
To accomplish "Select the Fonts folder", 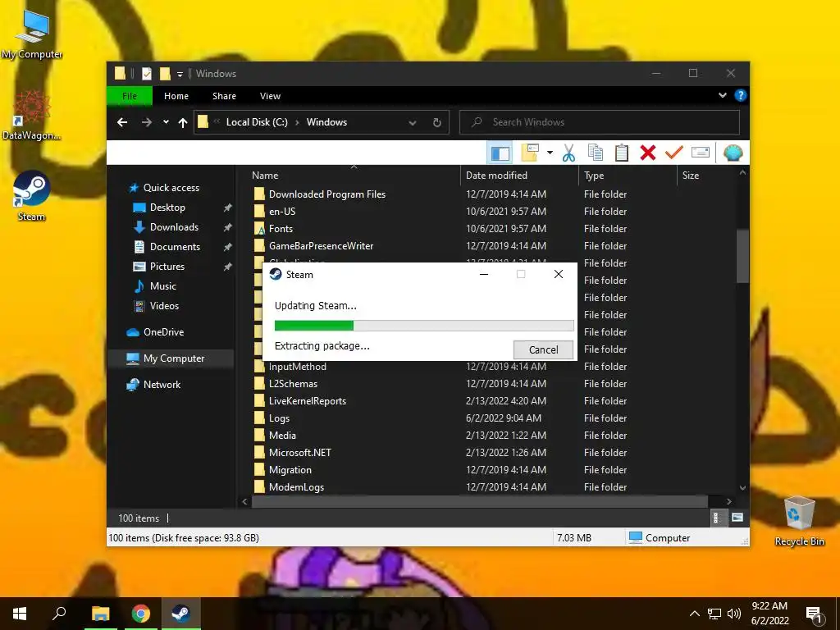I will coord(281,229).
